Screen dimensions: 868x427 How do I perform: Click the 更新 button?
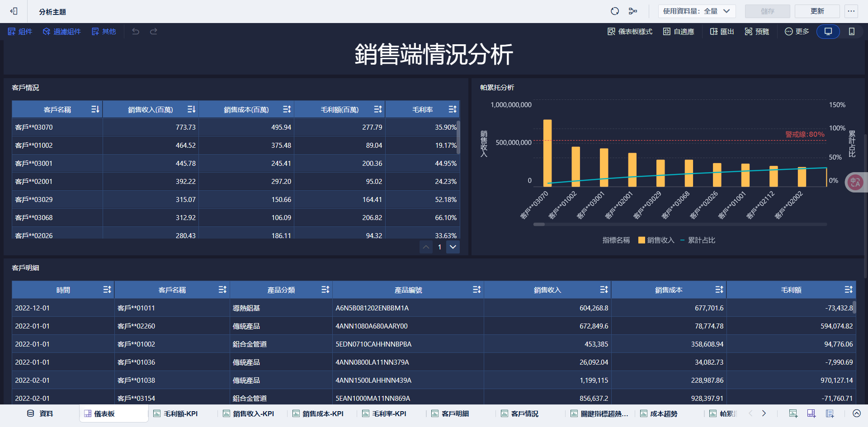[x=817, y=11]
